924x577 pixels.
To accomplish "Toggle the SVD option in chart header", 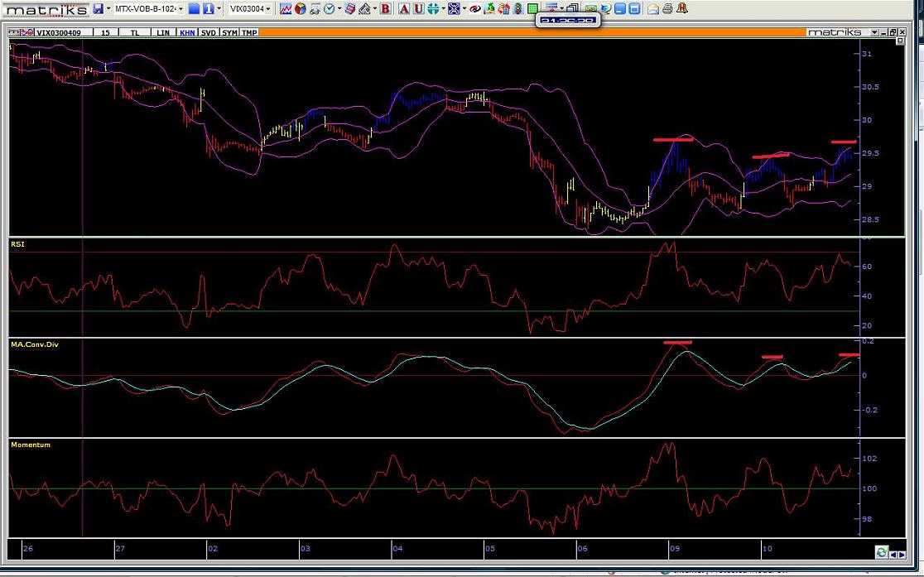I will tap(208, 32).
